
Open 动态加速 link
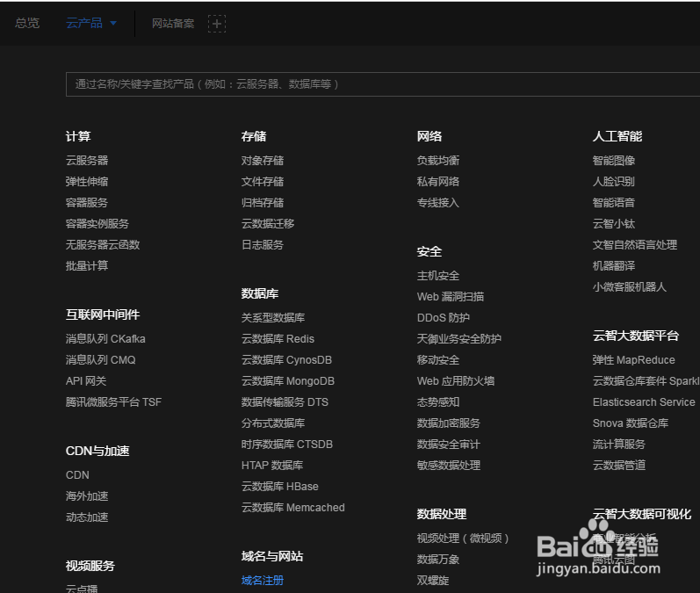pos(87,517)
